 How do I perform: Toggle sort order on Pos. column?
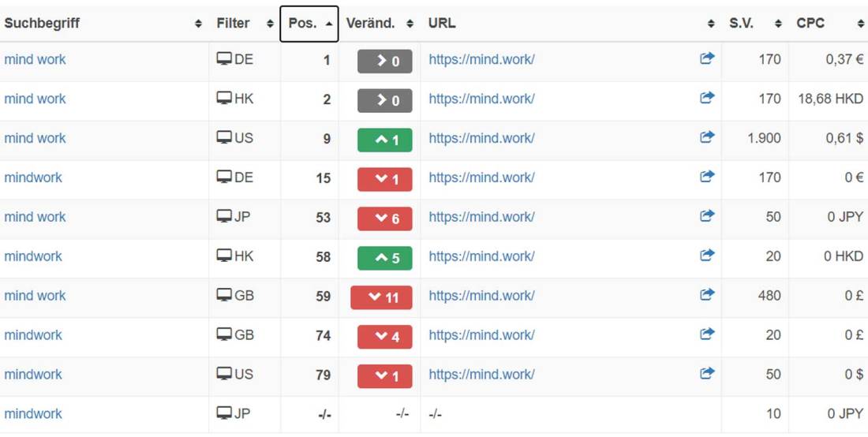click(309, 24)
